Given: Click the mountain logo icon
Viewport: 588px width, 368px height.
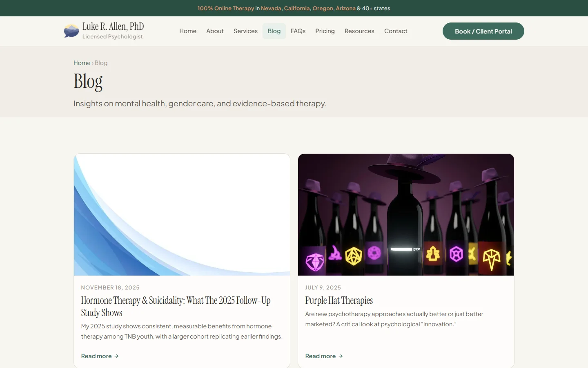Looking at the screenshot, I should [x=71, y=31].
